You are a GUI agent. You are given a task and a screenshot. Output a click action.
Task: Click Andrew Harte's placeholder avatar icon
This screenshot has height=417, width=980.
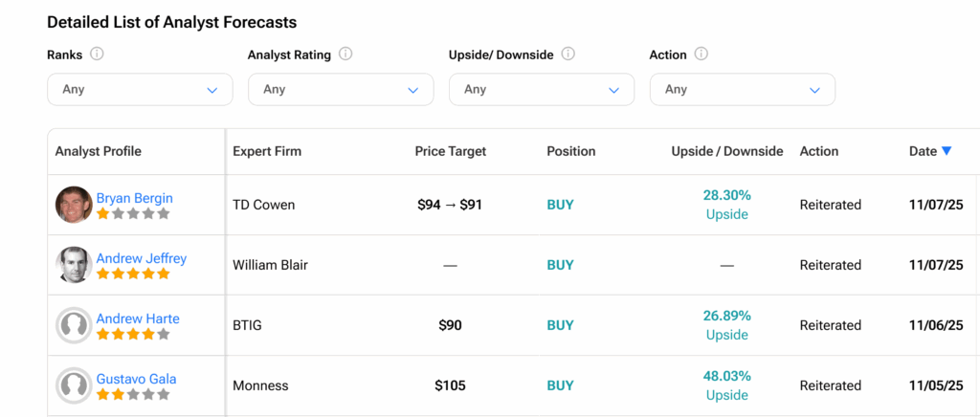coord(74,325)
